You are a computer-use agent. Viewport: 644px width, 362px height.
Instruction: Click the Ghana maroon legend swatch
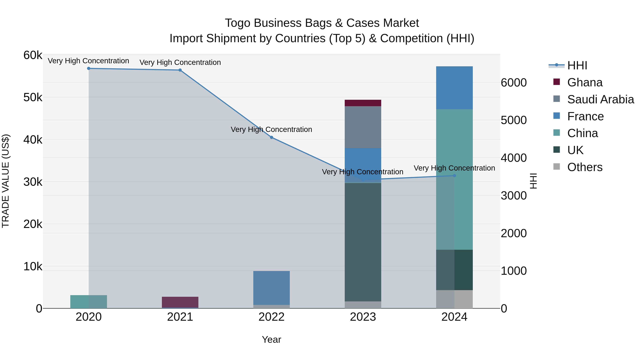click(x=557, y=82)
